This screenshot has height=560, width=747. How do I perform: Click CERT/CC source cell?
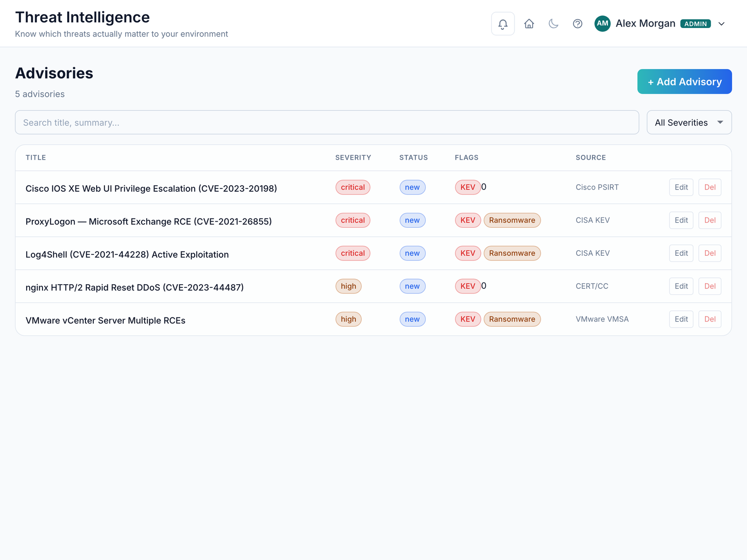pos(592,286)
